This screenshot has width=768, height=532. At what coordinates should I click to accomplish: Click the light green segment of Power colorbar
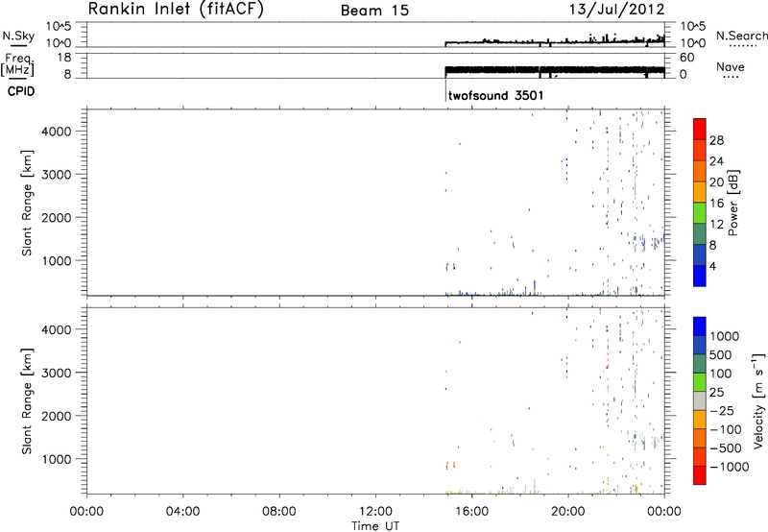tap(700, 213)
